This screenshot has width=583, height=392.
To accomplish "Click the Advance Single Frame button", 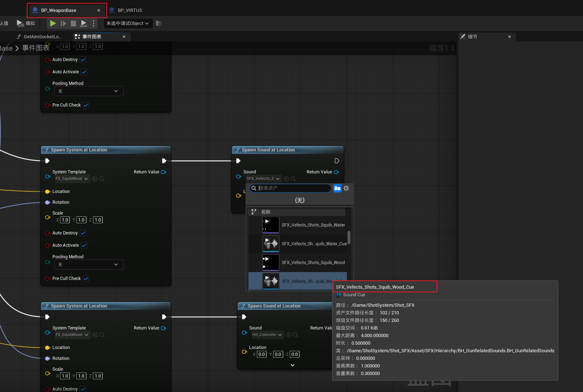I will tap(63, 23).
